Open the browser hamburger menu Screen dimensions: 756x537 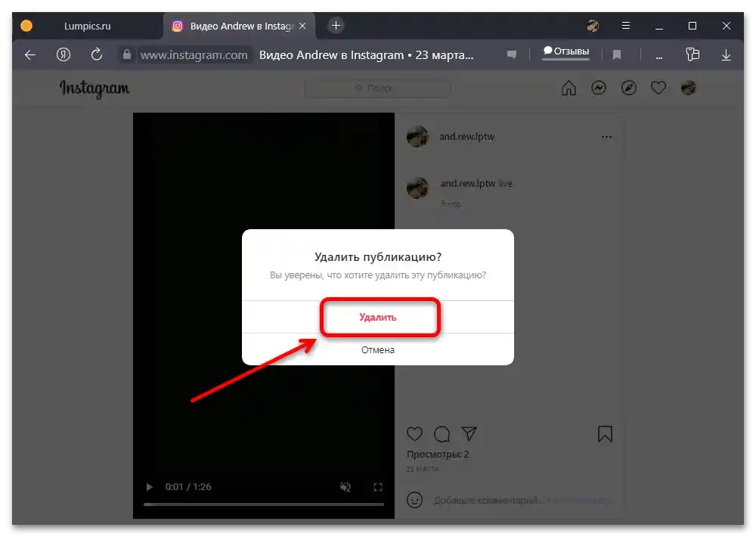point(625,26)
